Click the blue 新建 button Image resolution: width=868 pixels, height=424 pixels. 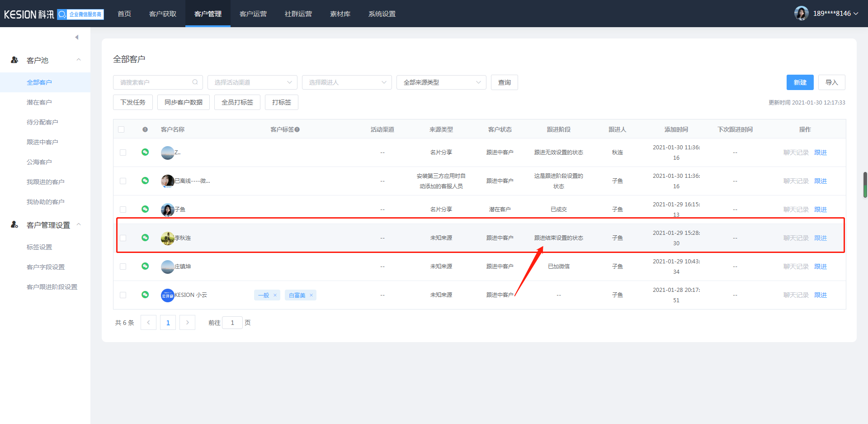(800, 82)
